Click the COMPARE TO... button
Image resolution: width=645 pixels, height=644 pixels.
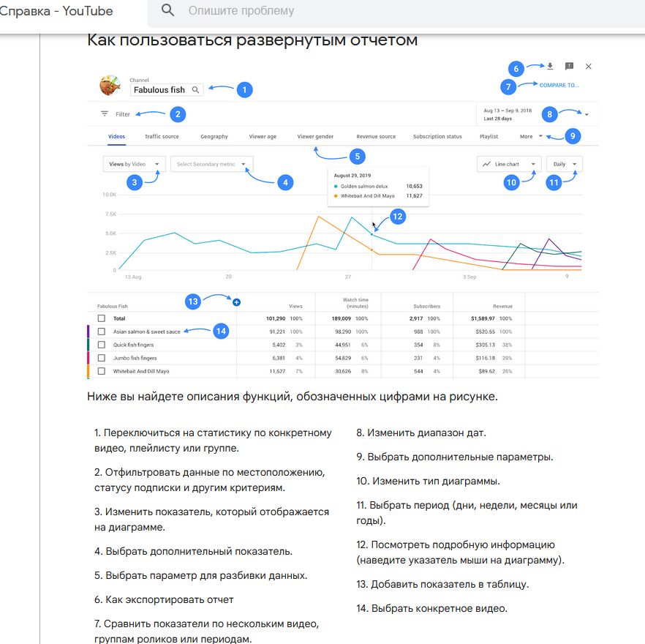[x=559, y=85]
